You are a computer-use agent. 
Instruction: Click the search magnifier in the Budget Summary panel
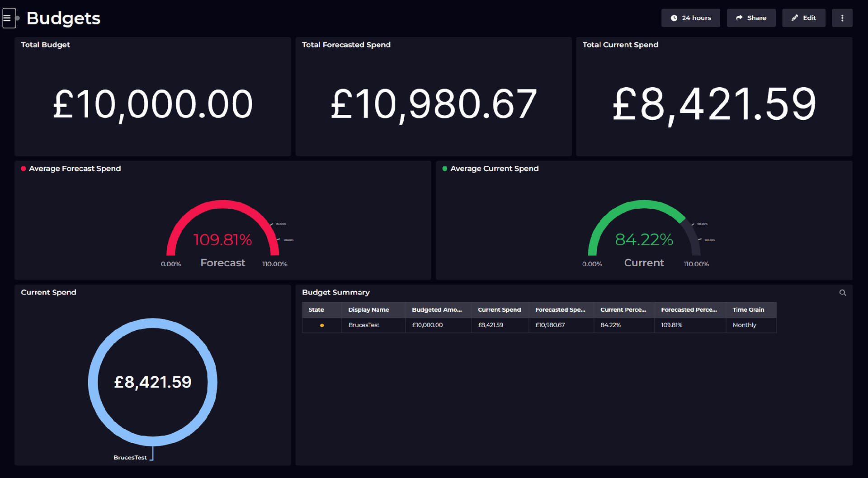tap(843, 292)
